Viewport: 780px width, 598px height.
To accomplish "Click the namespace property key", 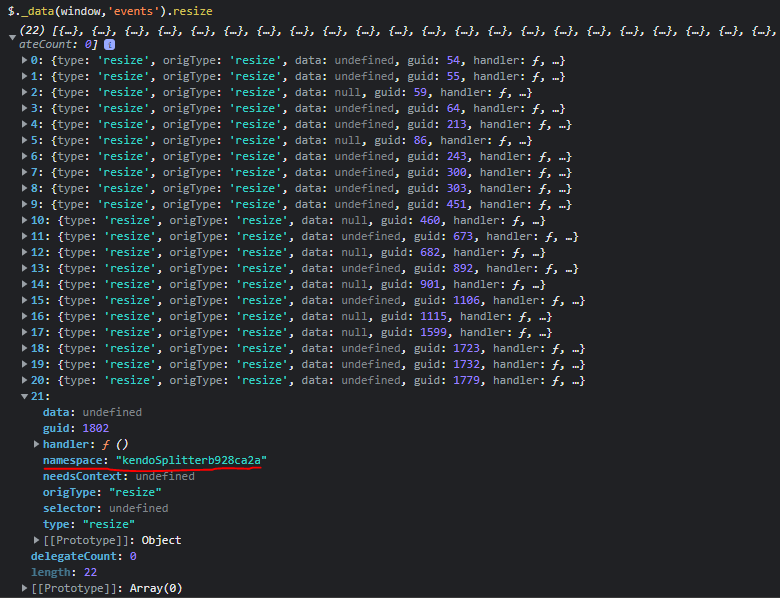I will pyautogui.click(x=73, y=460).
